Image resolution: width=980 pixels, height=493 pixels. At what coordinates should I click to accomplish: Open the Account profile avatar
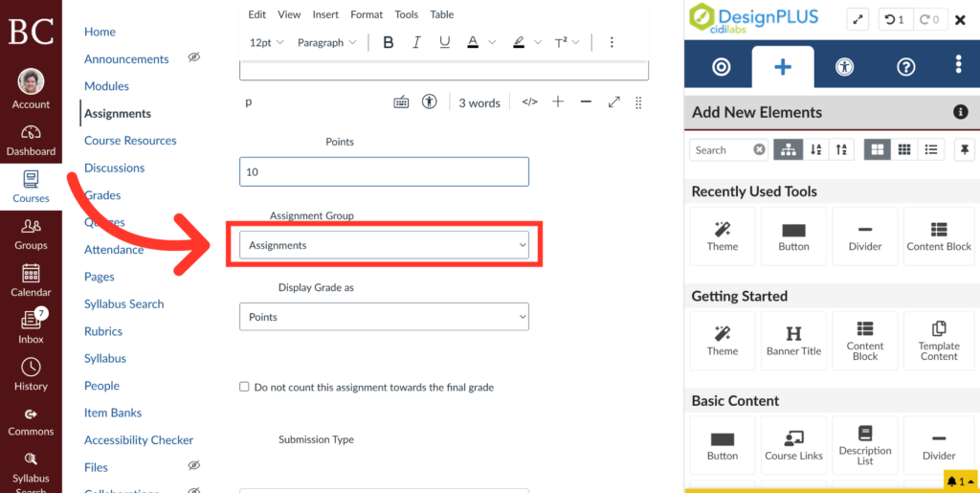(31, 82)
